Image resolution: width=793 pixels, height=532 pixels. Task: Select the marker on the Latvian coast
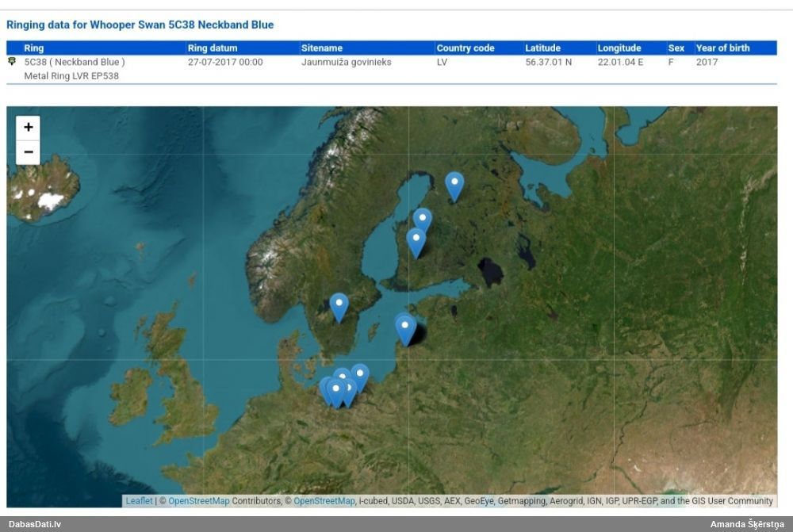406,328
